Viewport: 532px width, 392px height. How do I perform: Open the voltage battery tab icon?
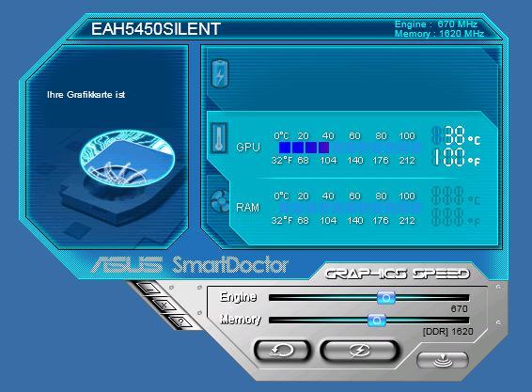tap(220, 73)
